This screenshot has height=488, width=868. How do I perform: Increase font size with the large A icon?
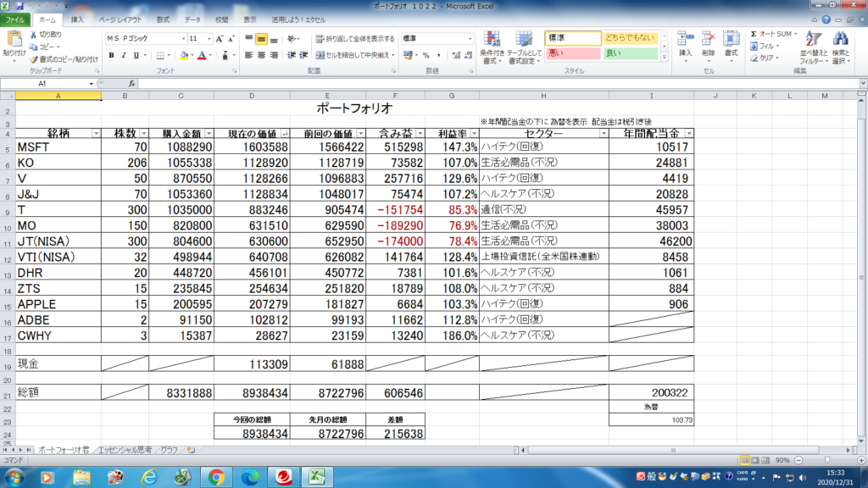220,39
